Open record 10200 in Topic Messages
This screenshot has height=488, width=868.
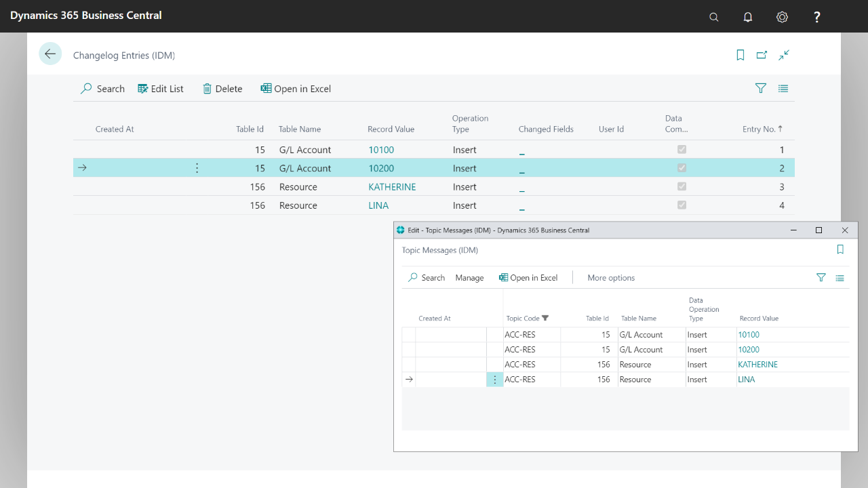pyautogui.click(x=749, y=350)
